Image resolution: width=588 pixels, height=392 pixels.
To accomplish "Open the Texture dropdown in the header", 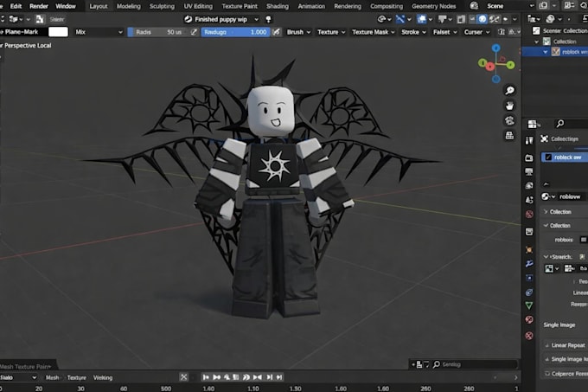I will coord(331,32).
